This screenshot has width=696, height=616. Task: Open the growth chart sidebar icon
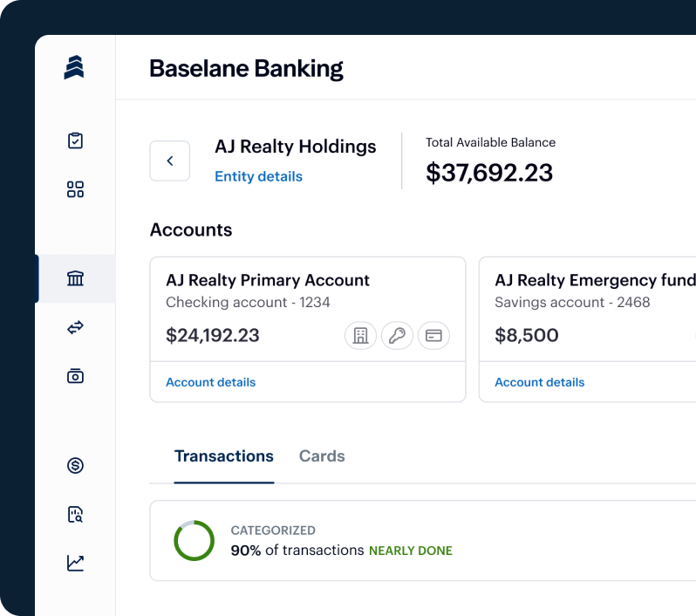click(75, 563)
